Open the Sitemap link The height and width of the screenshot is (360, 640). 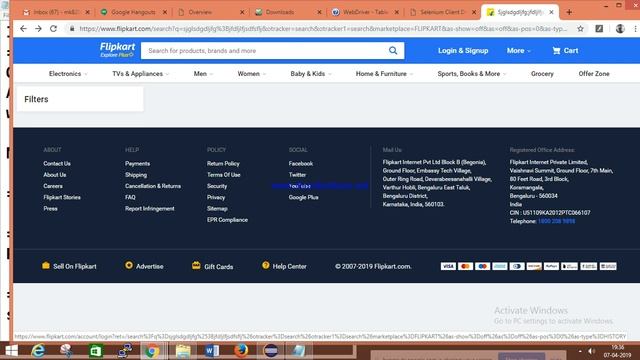(x=217, y=209)
